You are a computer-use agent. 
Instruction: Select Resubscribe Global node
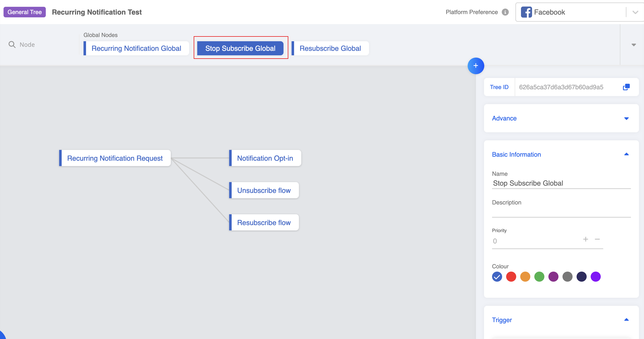pos(330,48)
